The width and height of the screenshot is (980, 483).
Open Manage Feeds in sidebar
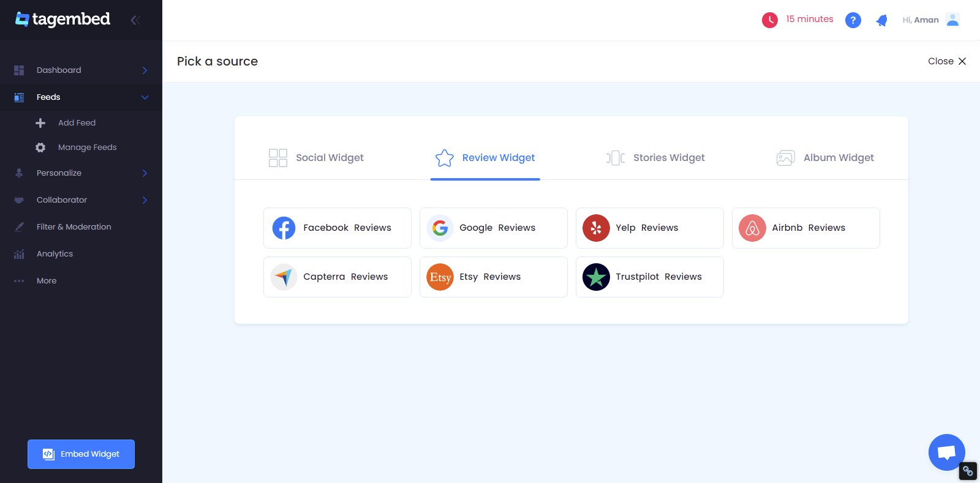coord(87,148)
